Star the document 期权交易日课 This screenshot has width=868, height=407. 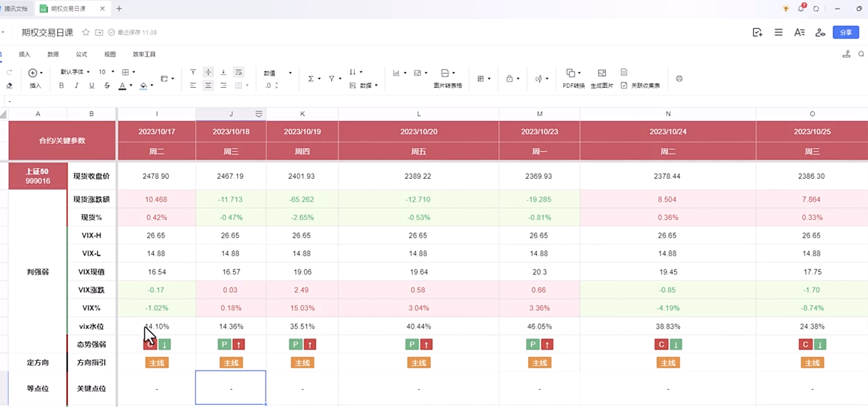(x=86, y=32)
